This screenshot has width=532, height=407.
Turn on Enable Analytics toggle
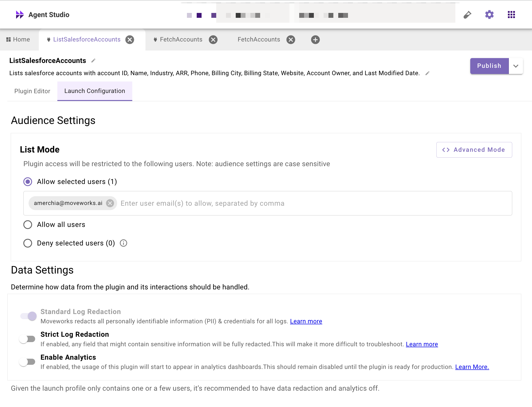[27, 362]
